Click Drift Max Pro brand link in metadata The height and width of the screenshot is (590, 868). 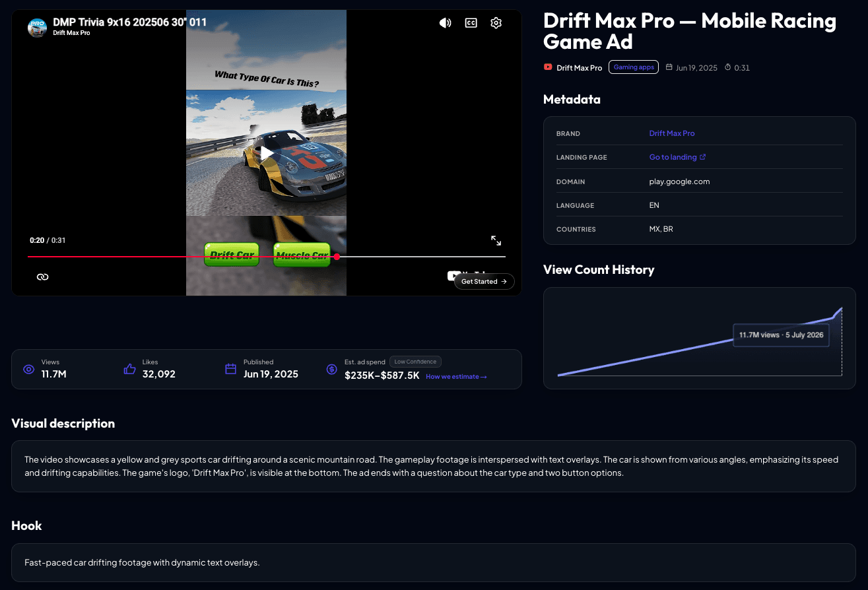click(x=672, y=133)
